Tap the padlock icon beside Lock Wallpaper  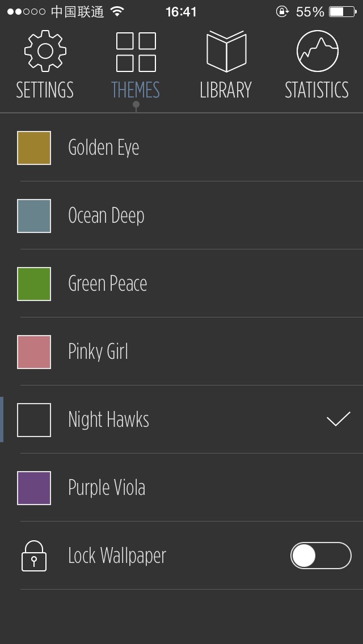(x=33, y=556)
